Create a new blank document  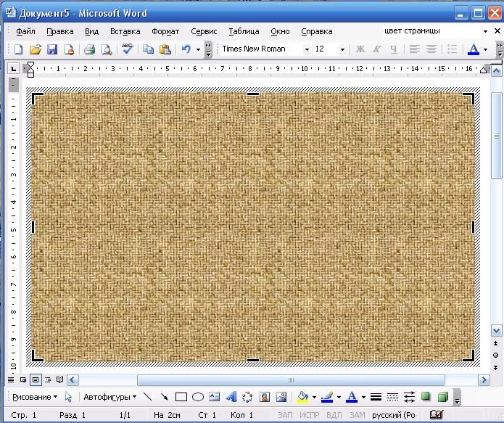(18, 49)
